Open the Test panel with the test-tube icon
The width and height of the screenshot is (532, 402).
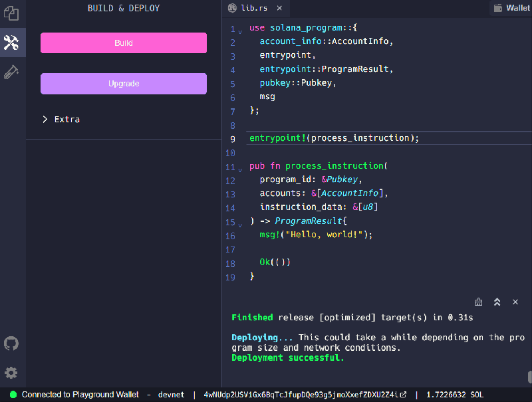pyautogui.click(x=11, y=73)
